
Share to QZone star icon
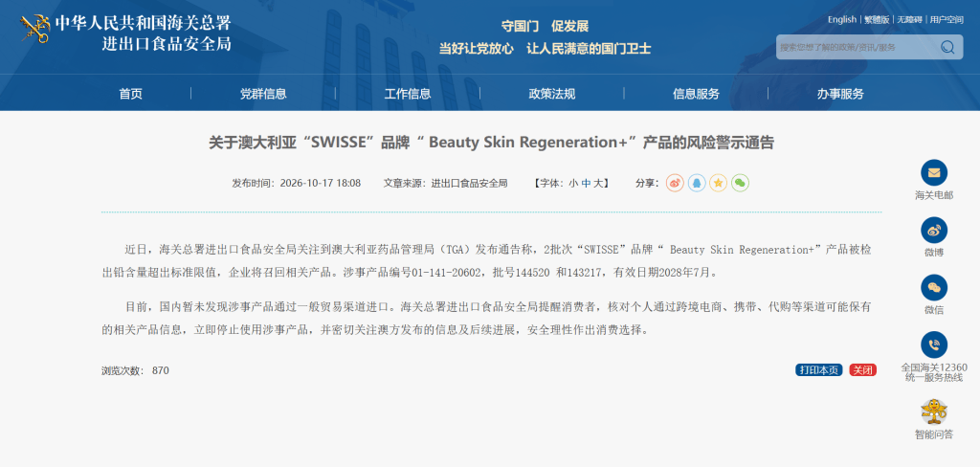719,183
